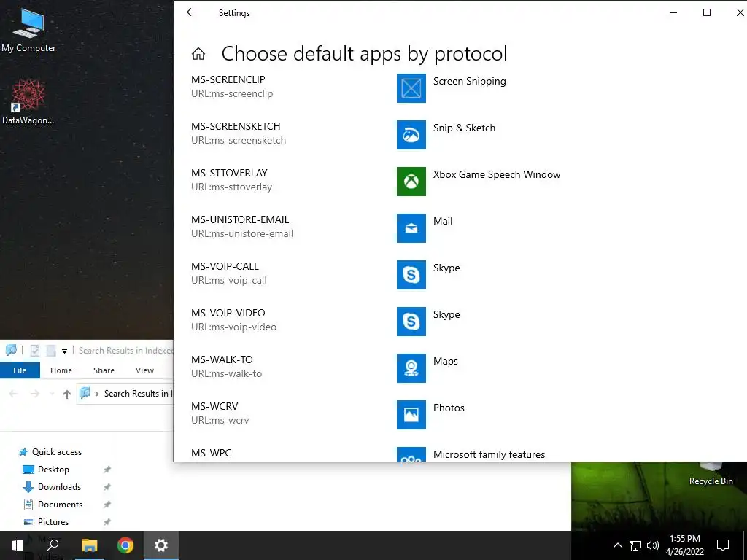Select the DataWagon desktop shortcut
747x560 pixels.
(28, 102)
